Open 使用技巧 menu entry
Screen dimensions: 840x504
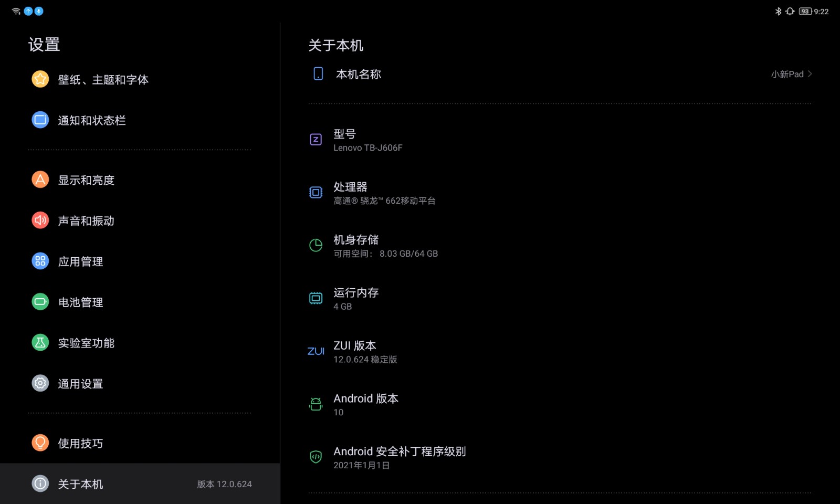(x=140, y=443)
